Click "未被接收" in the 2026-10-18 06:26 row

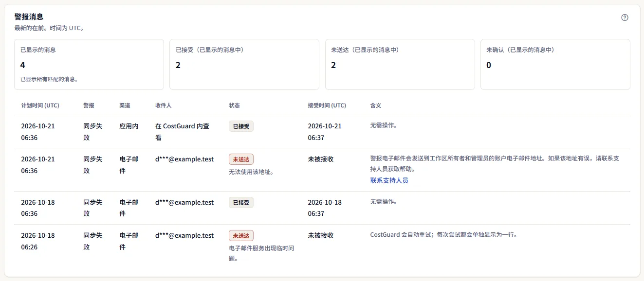tap(321, 235)
